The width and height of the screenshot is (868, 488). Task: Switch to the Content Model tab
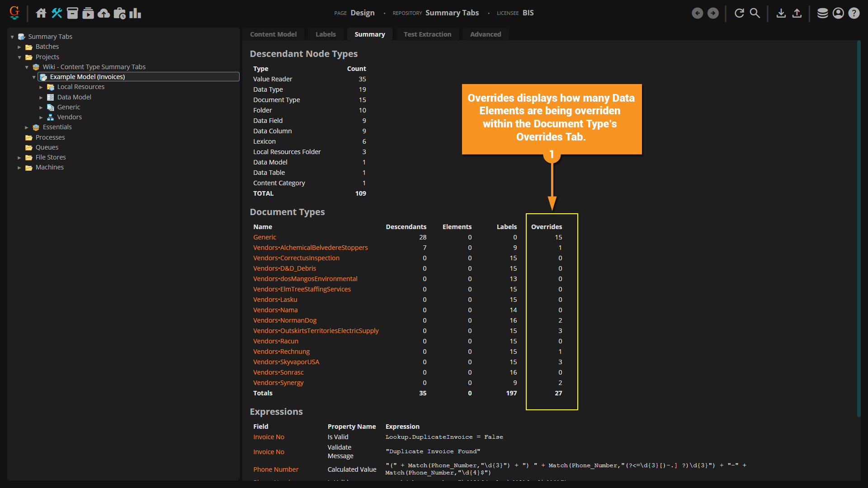(x=273, y=34)
